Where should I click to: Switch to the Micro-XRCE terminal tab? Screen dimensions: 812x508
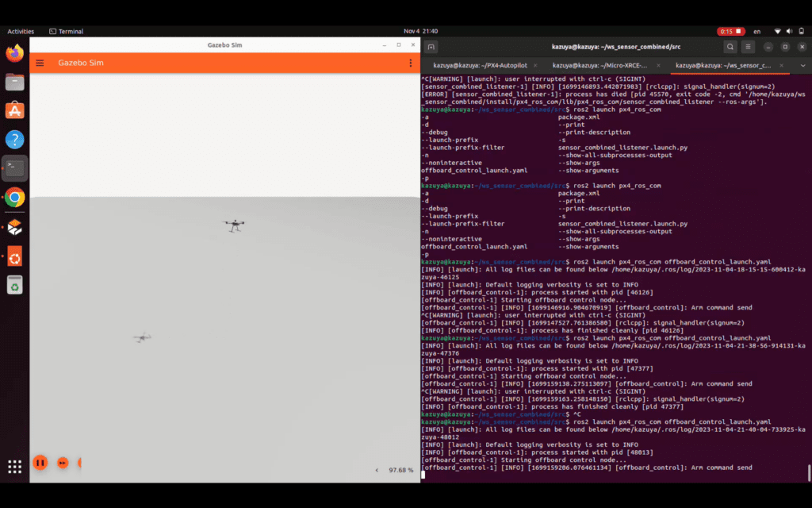coord(599,65)
